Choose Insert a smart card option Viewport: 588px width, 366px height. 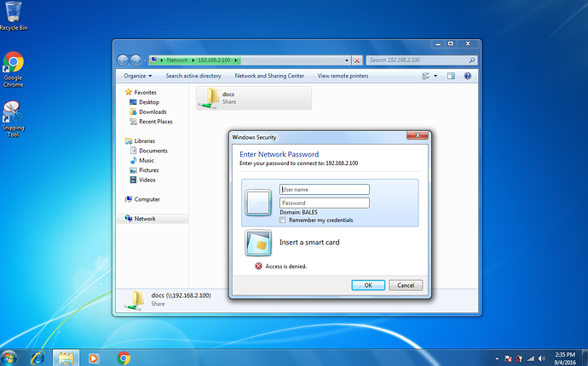click(309, 243)
